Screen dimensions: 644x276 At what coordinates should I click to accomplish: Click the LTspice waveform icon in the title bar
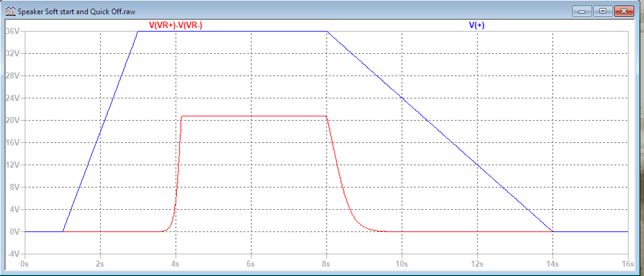[x=11, y=12]
